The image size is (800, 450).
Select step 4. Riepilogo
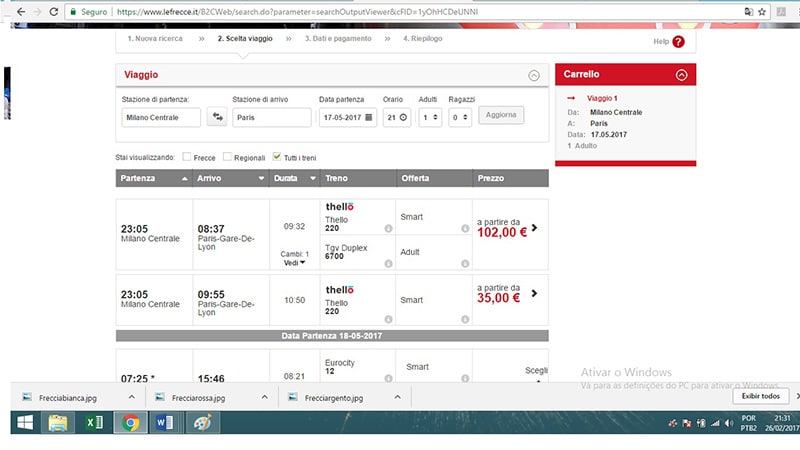pyautogui.click(x=422, y=38)
